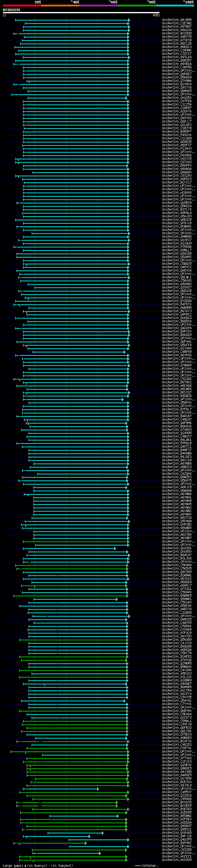Screen dimensions: 197x868
Task: Select hit label UniRef100_B2YHX4
Action: 177,84
